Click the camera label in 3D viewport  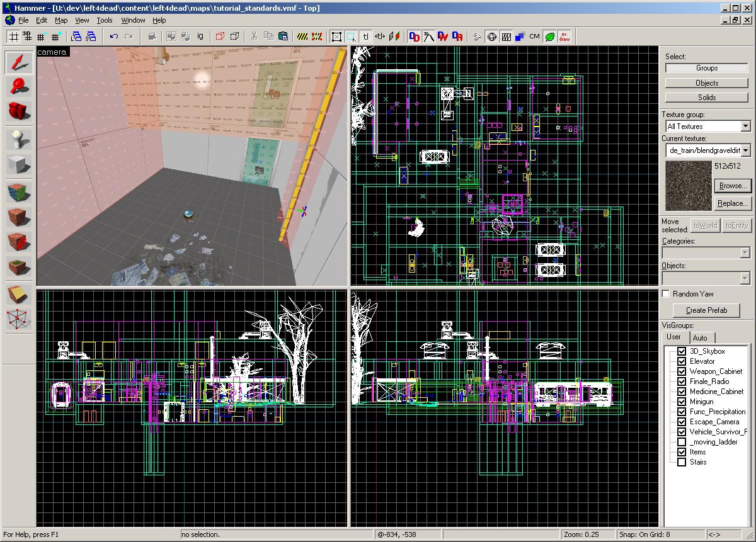tap(52, 52)
